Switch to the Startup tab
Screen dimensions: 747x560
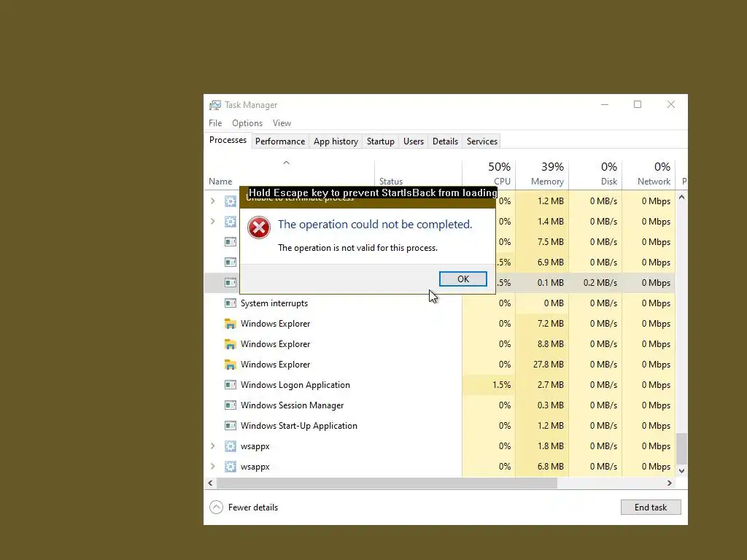(380, 141)
